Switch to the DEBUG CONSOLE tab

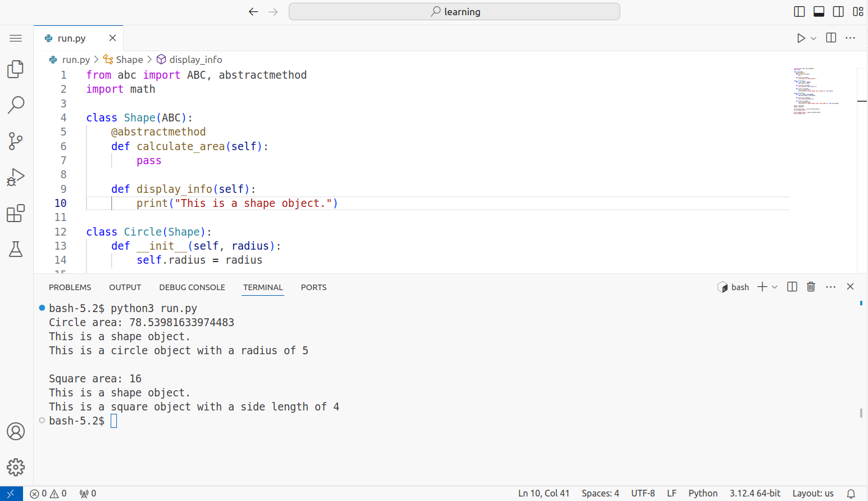(x=192, y=287)
